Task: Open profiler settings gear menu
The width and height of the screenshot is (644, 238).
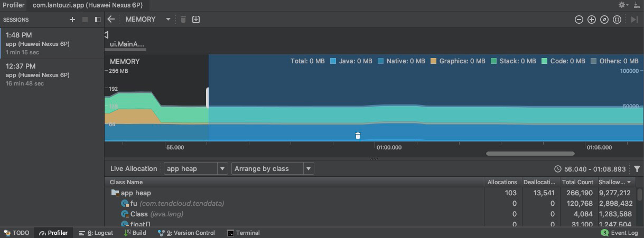Action: (x=623, y=5)
